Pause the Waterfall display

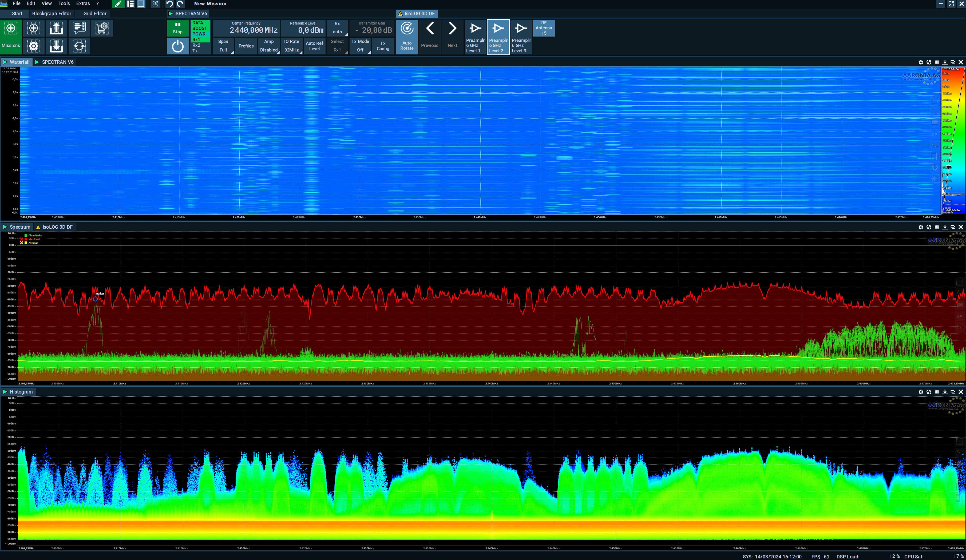tap(937, 62)
